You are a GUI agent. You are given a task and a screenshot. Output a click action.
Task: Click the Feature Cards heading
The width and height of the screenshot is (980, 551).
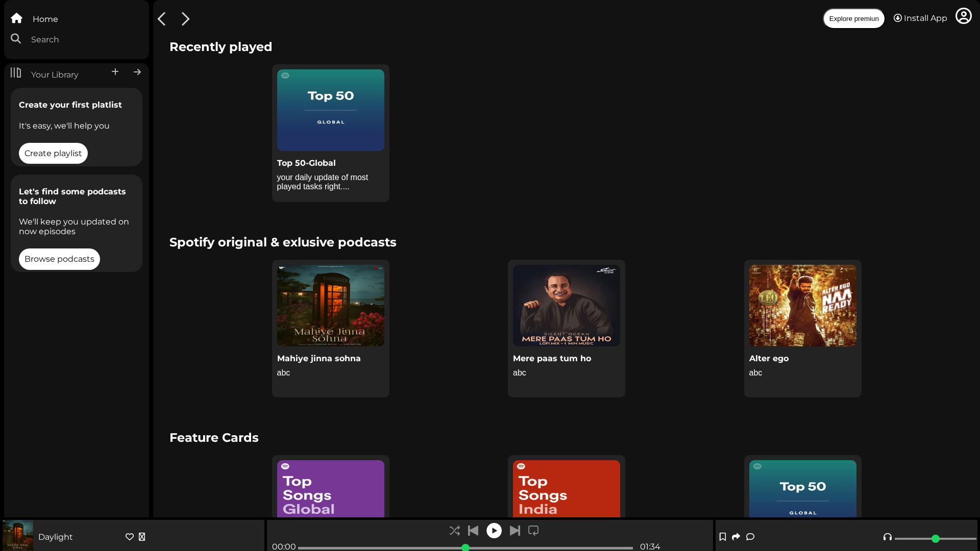[214, 437]
